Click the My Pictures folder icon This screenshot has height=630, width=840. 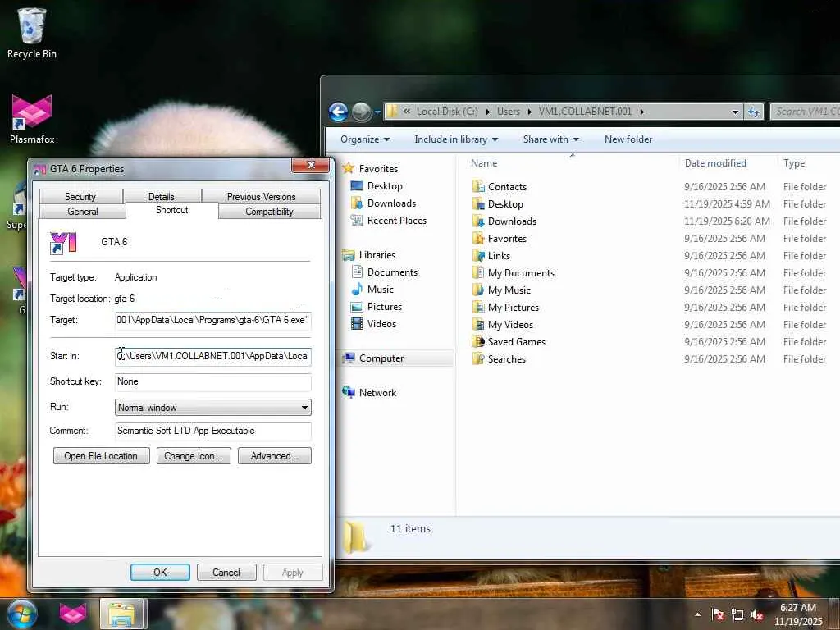478,307
